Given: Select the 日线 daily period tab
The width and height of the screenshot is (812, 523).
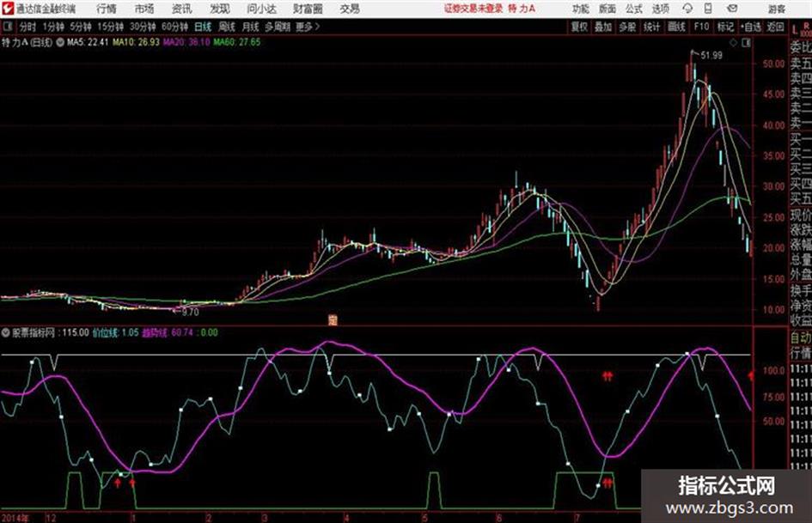Looking at the screenshot, I should [x=203, y=27].
